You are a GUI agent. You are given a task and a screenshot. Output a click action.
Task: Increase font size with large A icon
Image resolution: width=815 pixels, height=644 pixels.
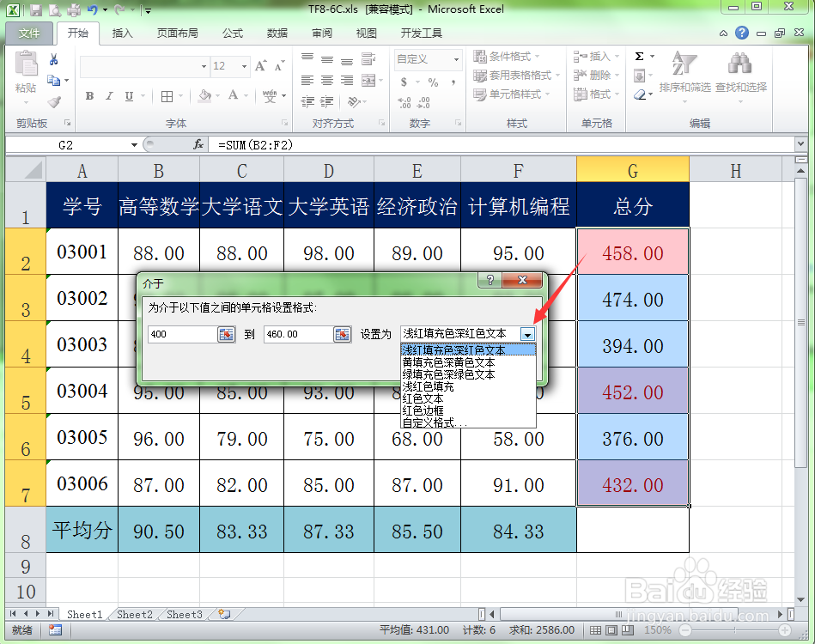260,66
